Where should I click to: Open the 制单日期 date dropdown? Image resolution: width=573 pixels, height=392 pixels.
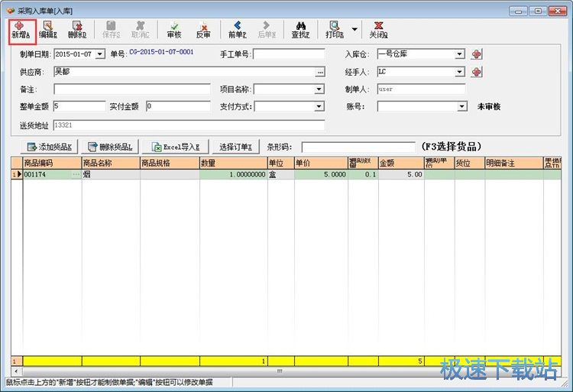pos(100,54)
